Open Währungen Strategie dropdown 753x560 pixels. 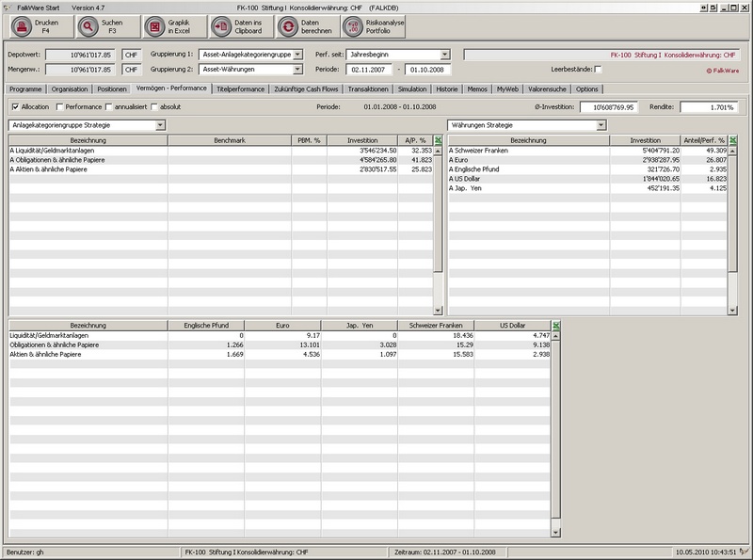[601, 125]
